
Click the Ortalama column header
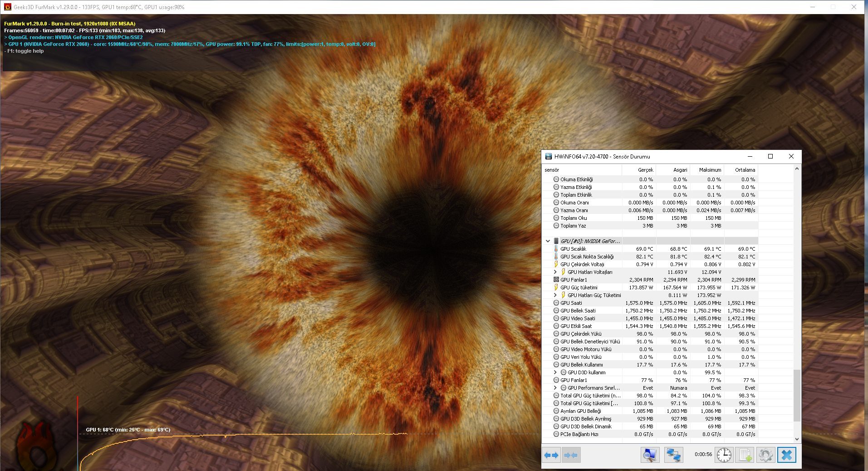741,170
